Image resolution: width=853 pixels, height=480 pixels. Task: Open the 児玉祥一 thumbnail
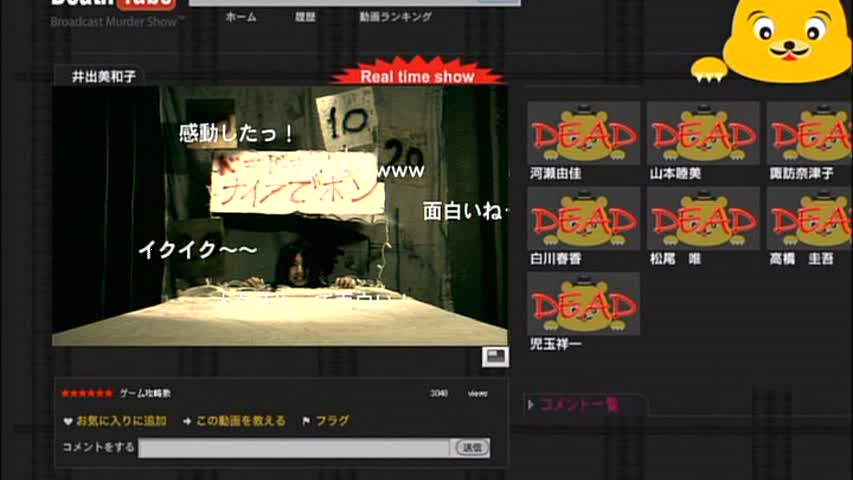[x=583, y=304]
